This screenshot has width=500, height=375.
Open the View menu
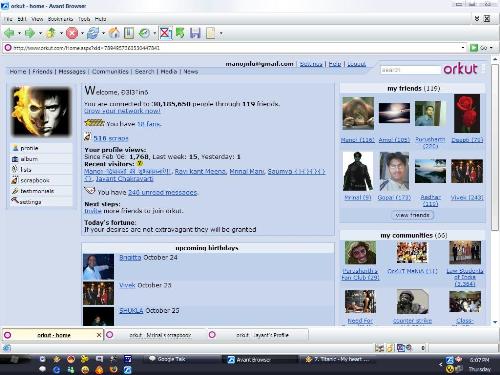tap(37, 19)
